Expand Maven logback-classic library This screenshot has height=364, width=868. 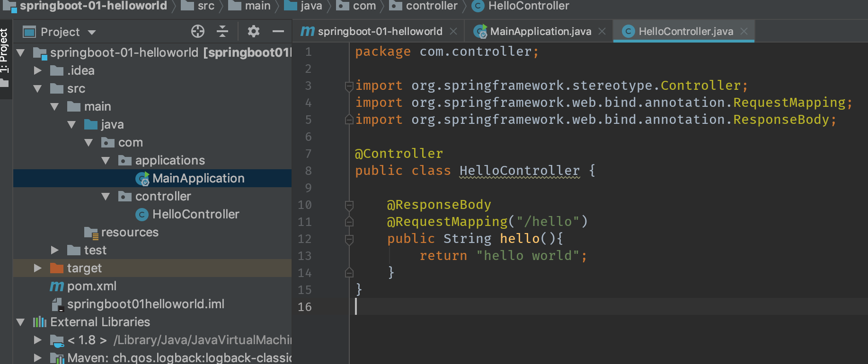click(38, 358)
